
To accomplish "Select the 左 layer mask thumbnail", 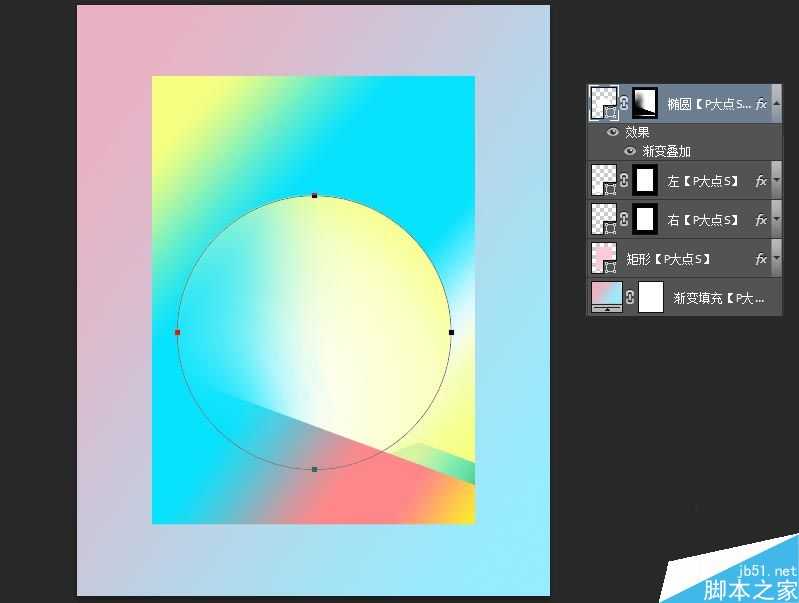I will pyautogui.click(x=645, y=180).
